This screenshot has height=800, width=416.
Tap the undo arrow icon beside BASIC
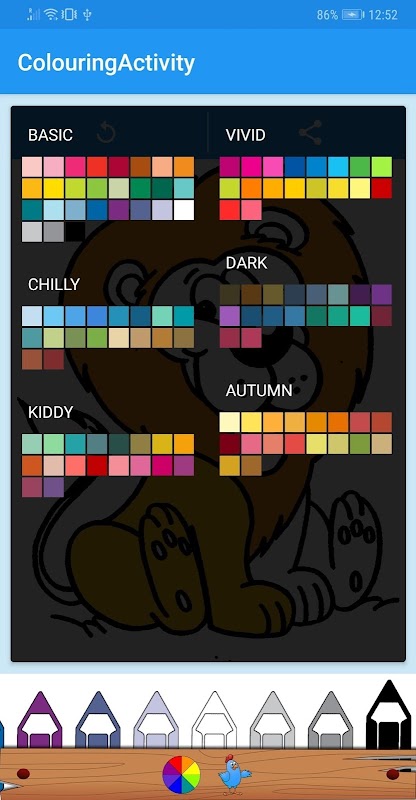tap(106, 133)
